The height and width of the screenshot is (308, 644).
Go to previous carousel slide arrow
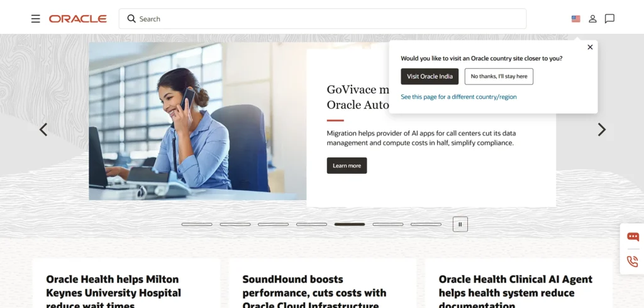tap(43, 130)
